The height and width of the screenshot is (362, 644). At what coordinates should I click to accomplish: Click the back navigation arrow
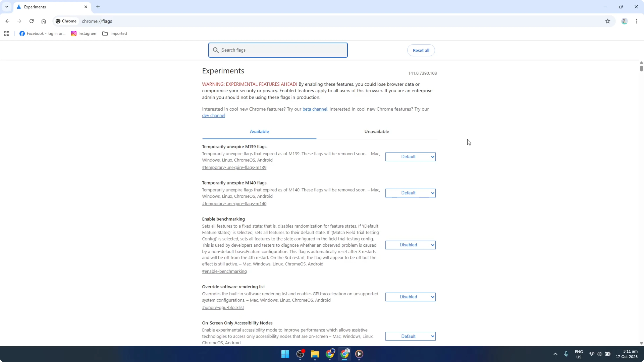[x=7, y=21]
